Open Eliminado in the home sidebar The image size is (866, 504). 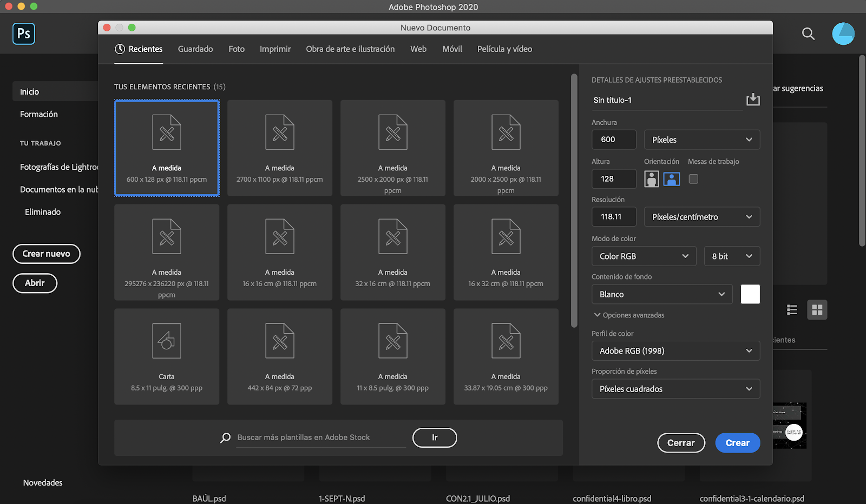pyautogui.click(x=43, y=212)
